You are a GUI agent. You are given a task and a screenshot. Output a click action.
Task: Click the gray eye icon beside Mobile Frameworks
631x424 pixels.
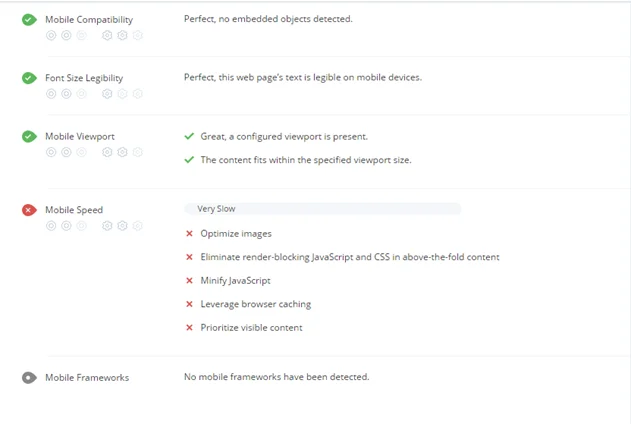tap(29, 378)
